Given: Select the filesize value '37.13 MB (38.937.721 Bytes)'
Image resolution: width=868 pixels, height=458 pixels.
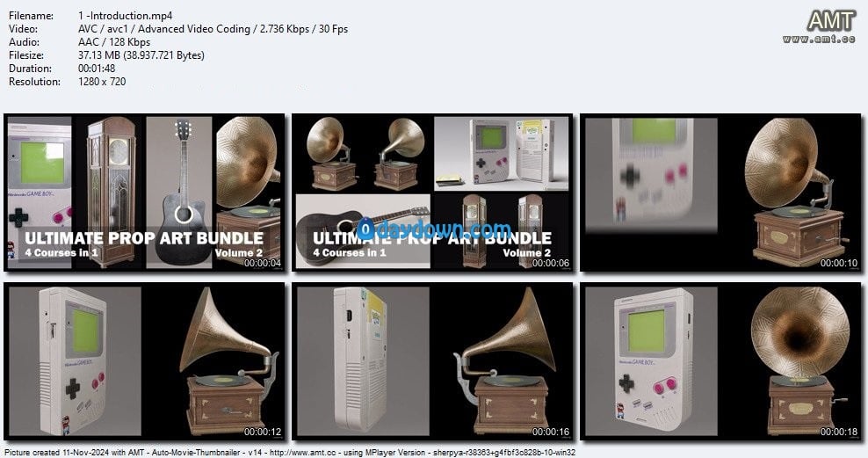Looking at the screenshot, I should pos(141,55).
